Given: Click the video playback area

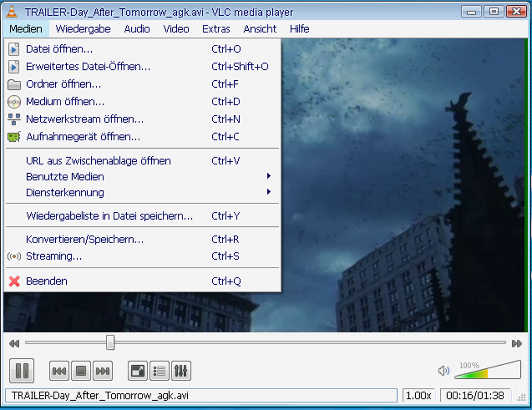Looking at the screenshot, I should coord(404,185).
